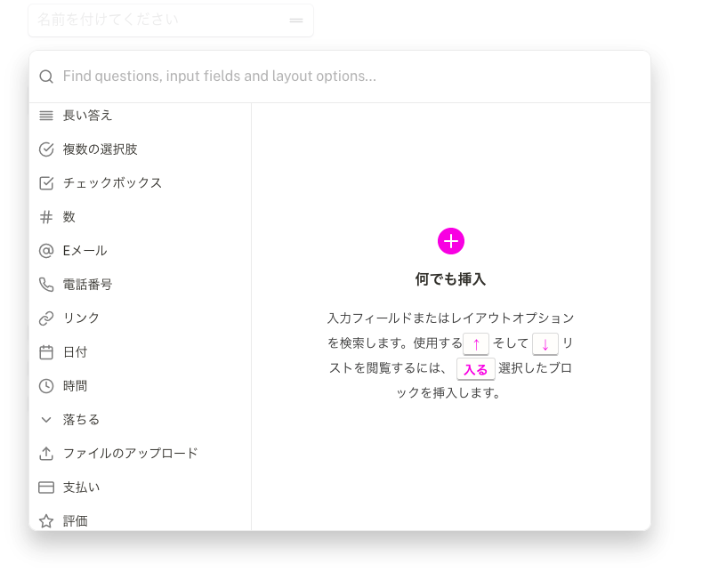Click the star rating icon

point(46,521)
